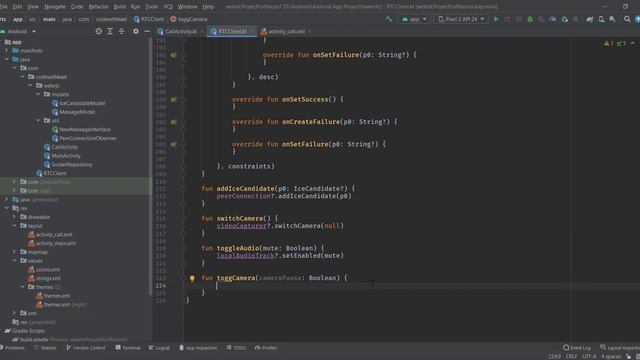Select SocketRepository in project tree

[72, 164]
